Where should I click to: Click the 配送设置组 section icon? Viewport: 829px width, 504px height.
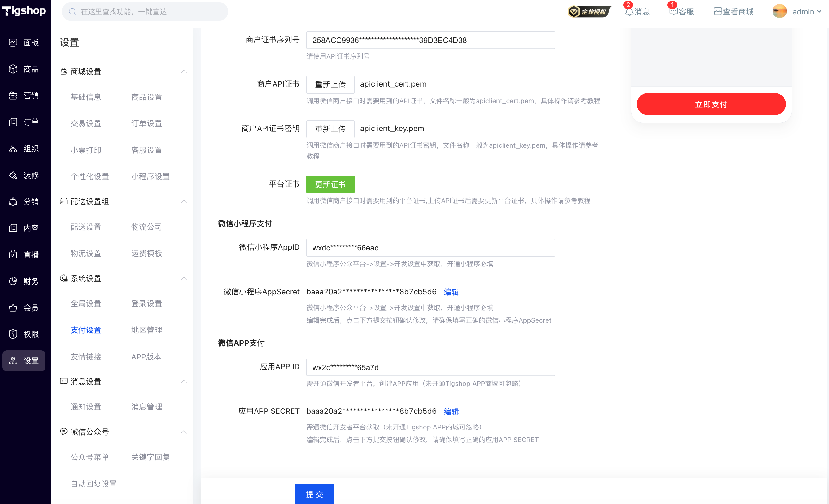coord(64,201)
